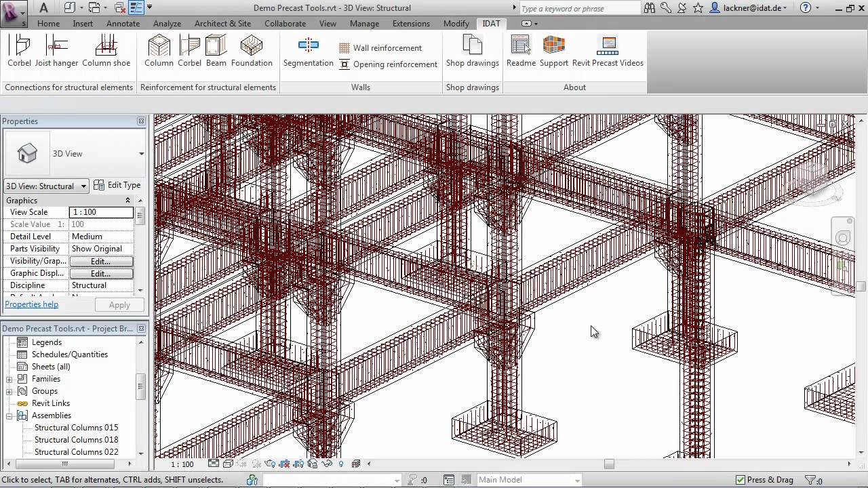
Task: Click binoculars search icon
Action: point(650,8)
